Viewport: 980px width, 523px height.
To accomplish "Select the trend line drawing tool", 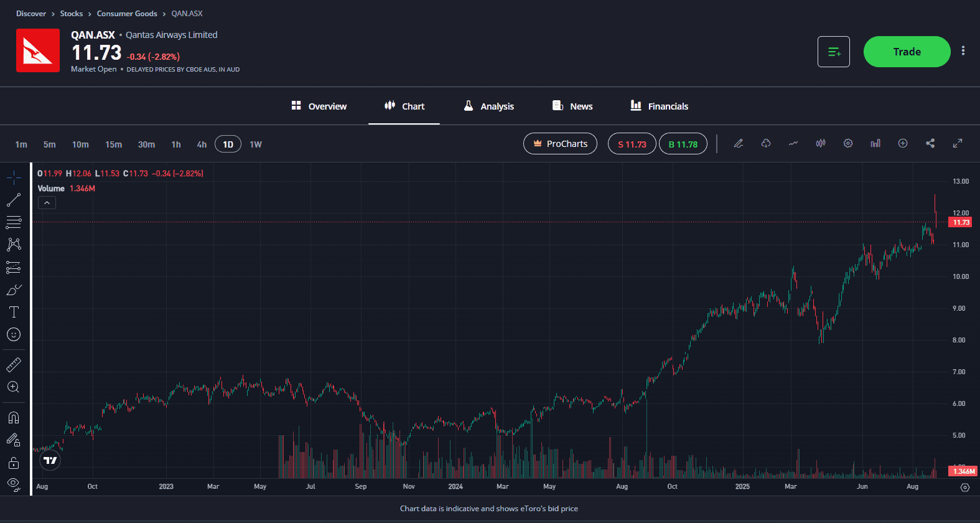I will click(x=14, y=200).
